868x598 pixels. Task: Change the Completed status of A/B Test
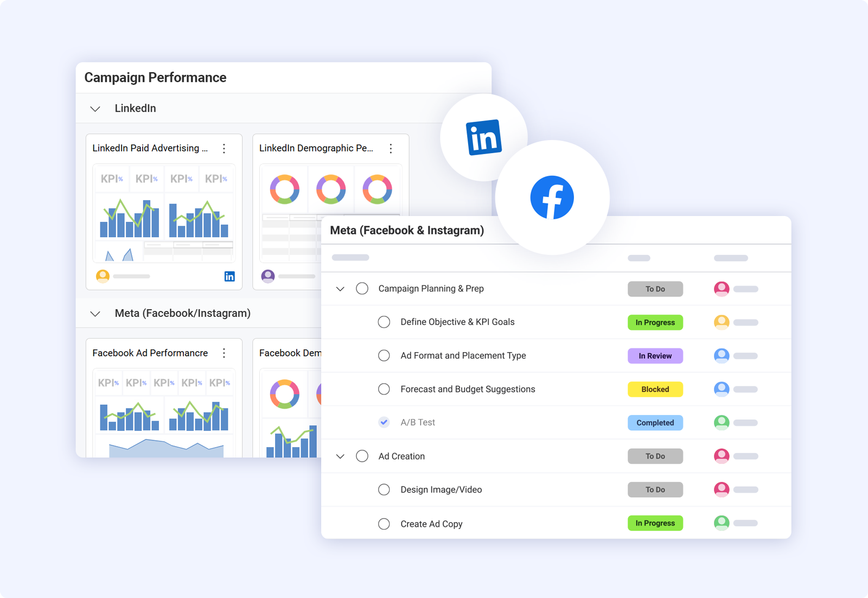coord(655,423)
